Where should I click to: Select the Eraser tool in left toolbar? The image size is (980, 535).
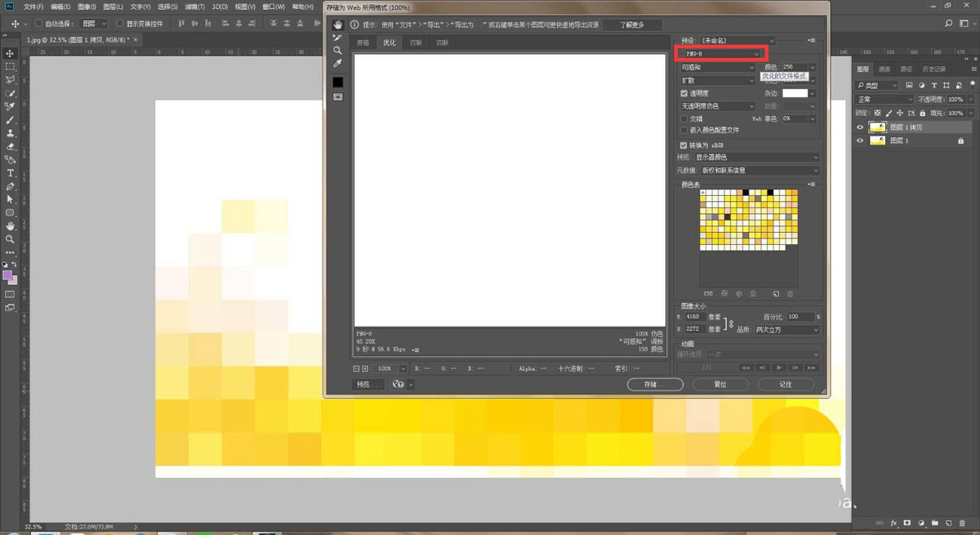(11, 146)
